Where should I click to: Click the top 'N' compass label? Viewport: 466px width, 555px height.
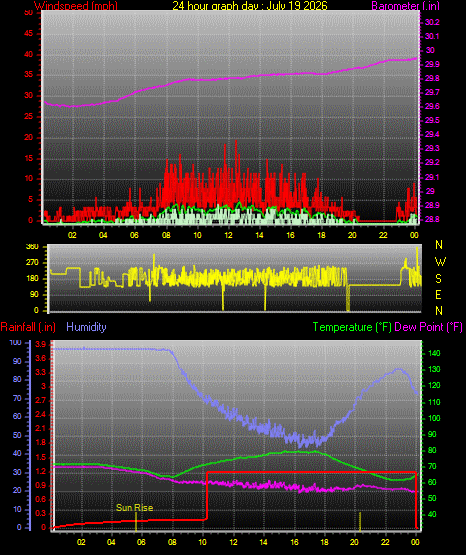pyautogui.click(x=439, y=245)
